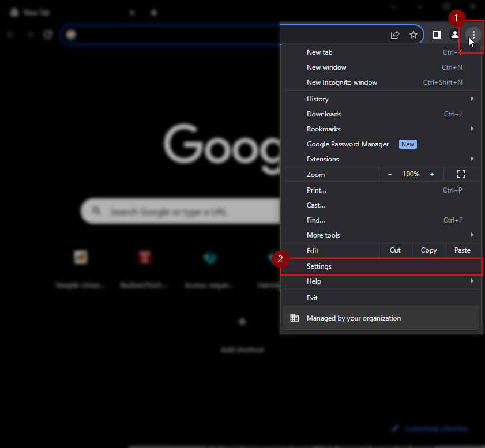The image size is (485, 448).
Task: Select New Incognito window
Action: 342,82
